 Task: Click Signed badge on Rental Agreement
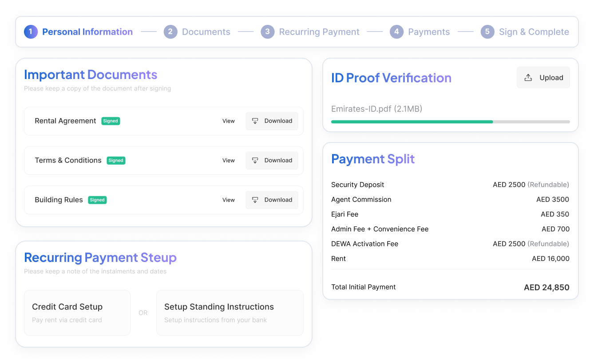coord(111,121)
